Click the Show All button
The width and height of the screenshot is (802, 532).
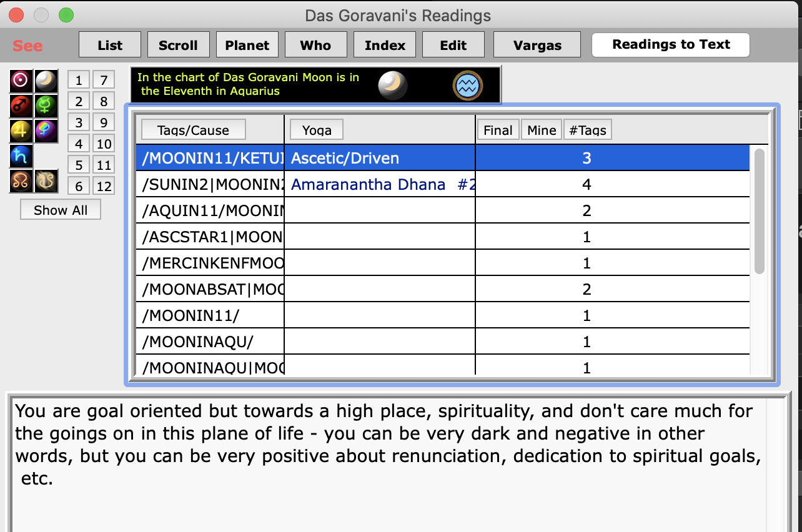pos(61,210)
